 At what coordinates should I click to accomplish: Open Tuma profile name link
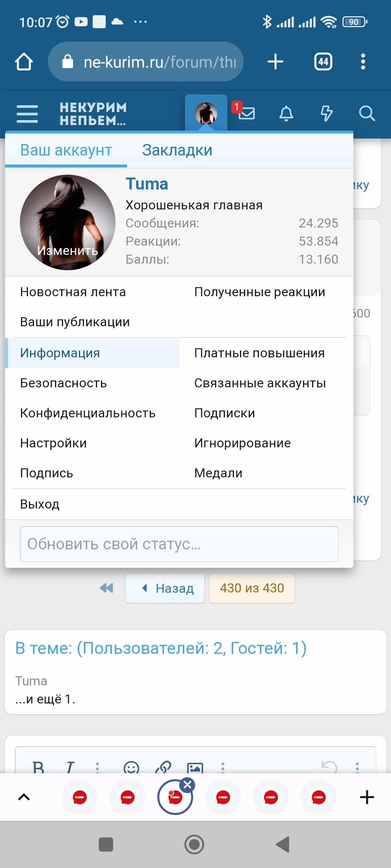[147, 184]
